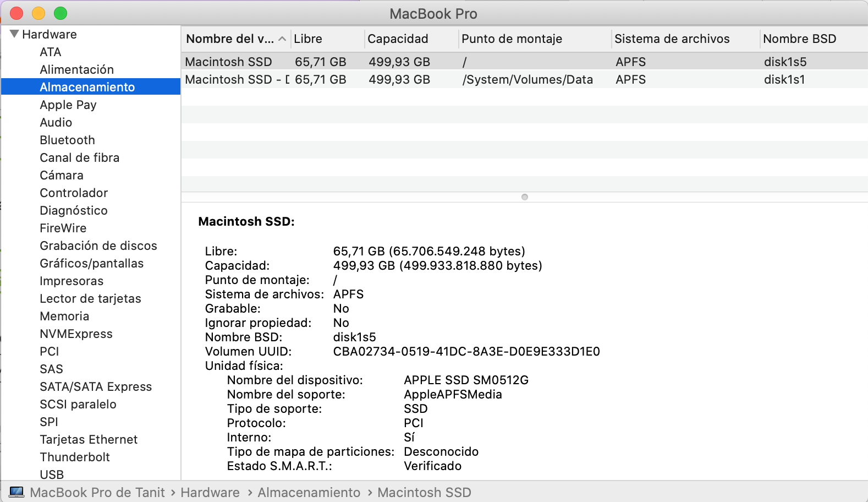Select Canal de fibra entry

(80, 157)
